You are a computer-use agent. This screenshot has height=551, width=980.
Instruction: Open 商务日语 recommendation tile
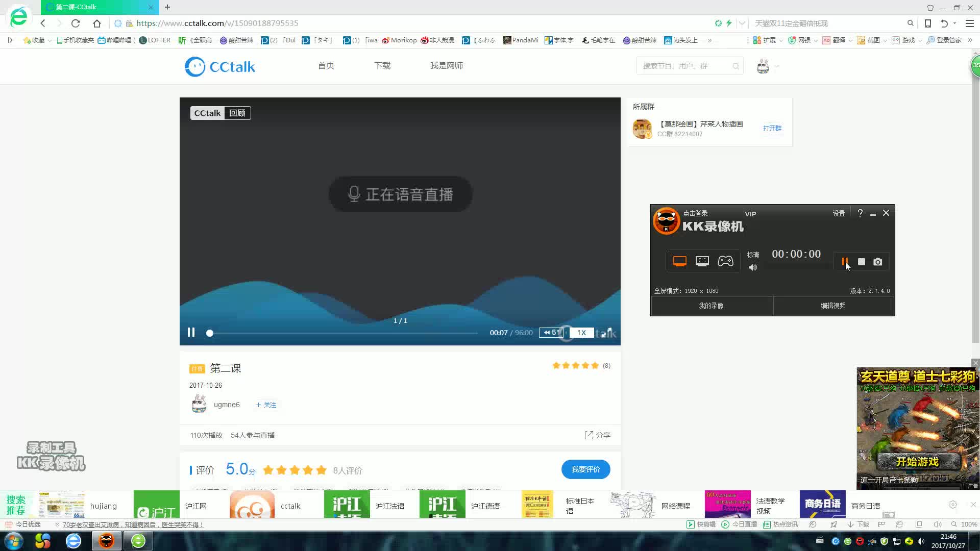click(841, 505)
